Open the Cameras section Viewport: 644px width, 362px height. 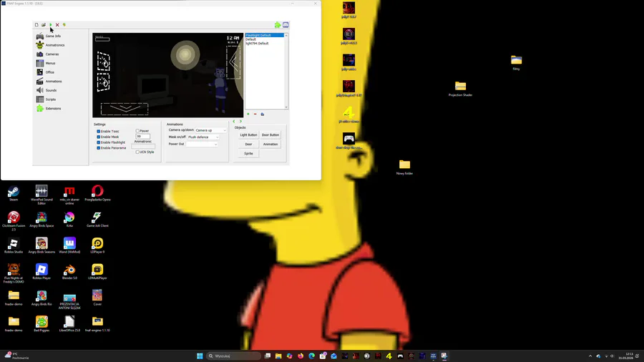click(48, 54)
